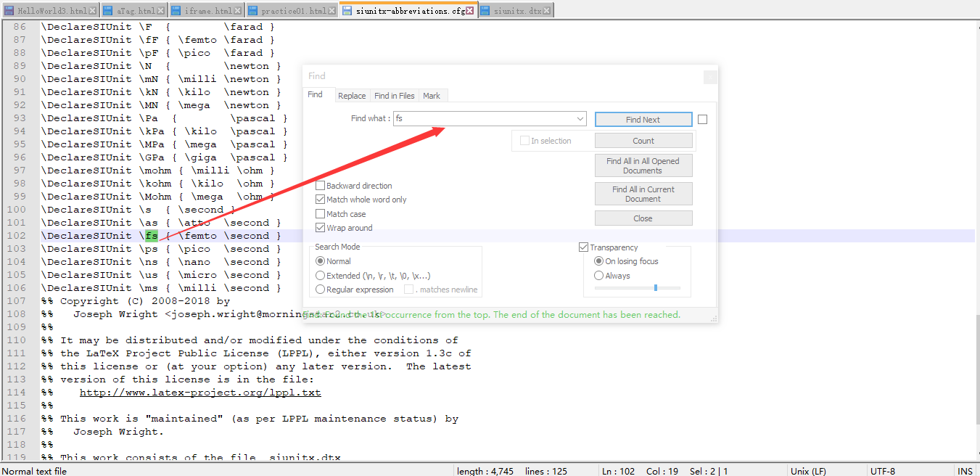Viewport: 980px width, 476px height.
Task: Click the Find Next button
Action: pyautogui.click(x=643, y=119)
